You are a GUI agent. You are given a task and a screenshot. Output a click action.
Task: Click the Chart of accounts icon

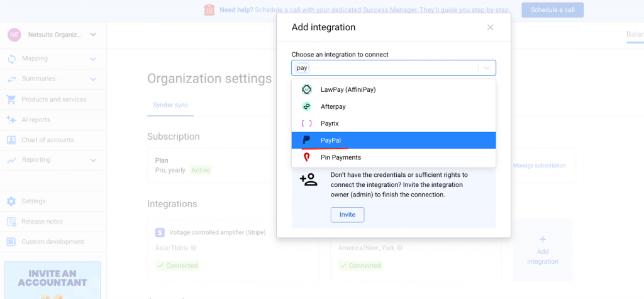click(11, 140)
